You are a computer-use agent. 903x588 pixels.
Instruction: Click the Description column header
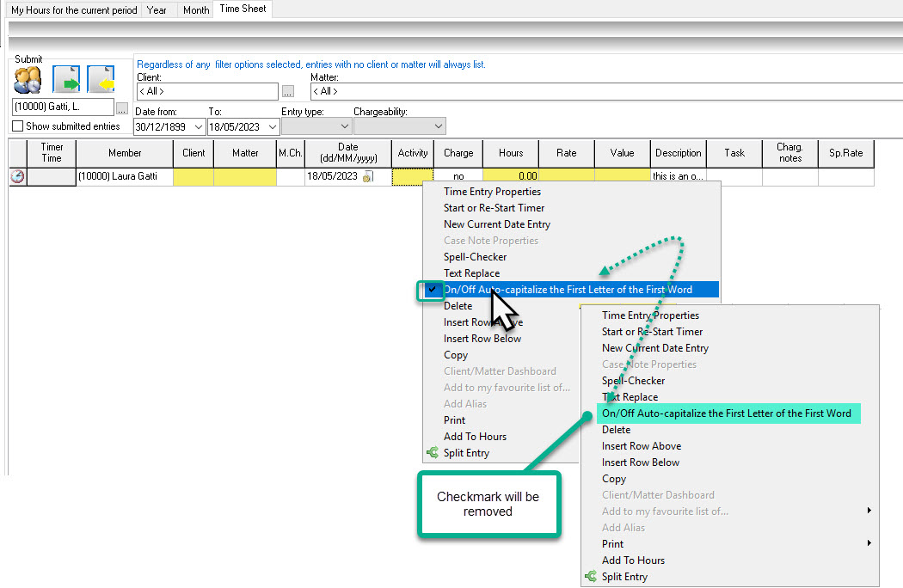point(679,153)
